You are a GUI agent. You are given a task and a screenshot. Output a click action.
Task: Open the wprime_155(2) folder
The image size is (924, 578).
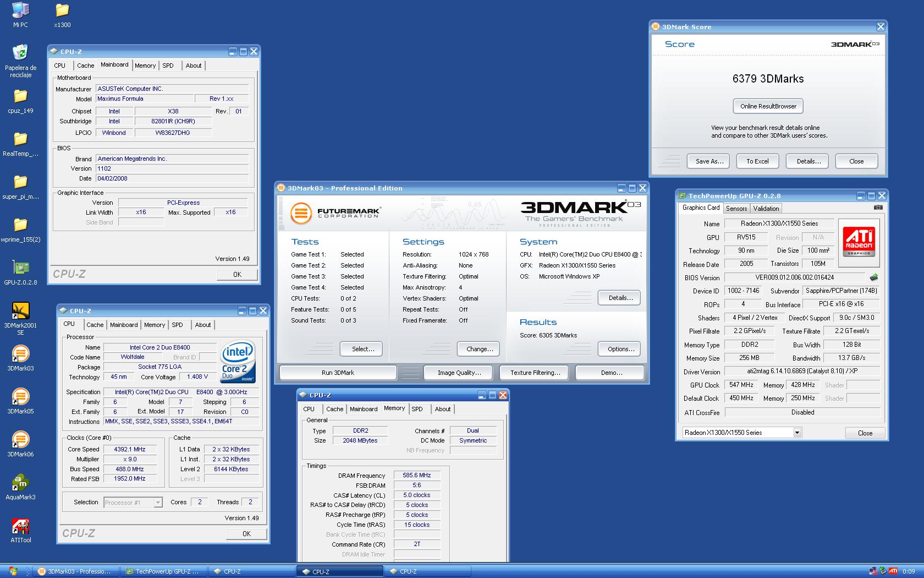20,230
